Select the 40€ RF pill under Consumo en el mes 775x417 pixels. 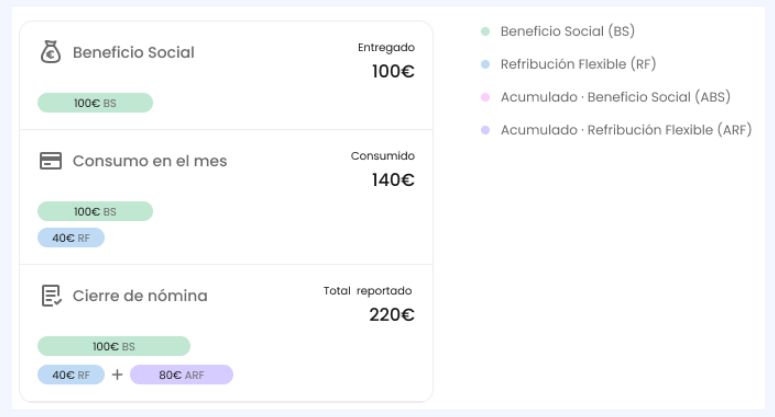(x=71, y=238)
